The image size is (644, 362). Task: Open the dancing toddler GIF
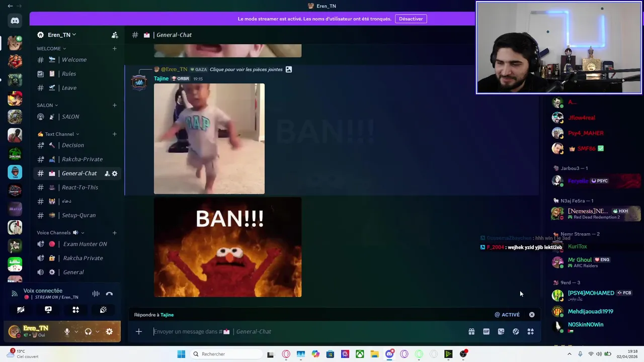[209, 139]
